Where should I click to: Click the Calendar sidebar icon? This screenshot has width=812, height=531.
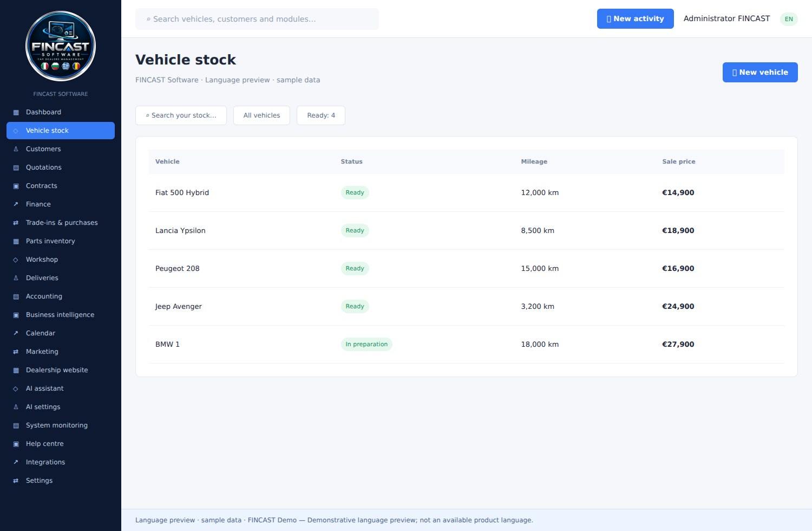click(x=16, y=333)
